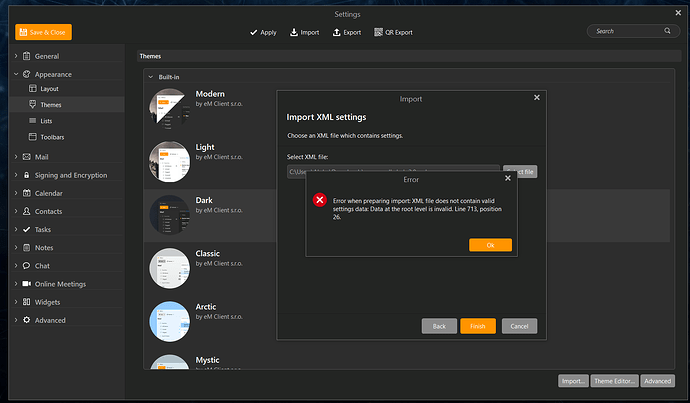Click the Advanced button below themes
This screenshot has height=403, width=690.
pos(657,381)
